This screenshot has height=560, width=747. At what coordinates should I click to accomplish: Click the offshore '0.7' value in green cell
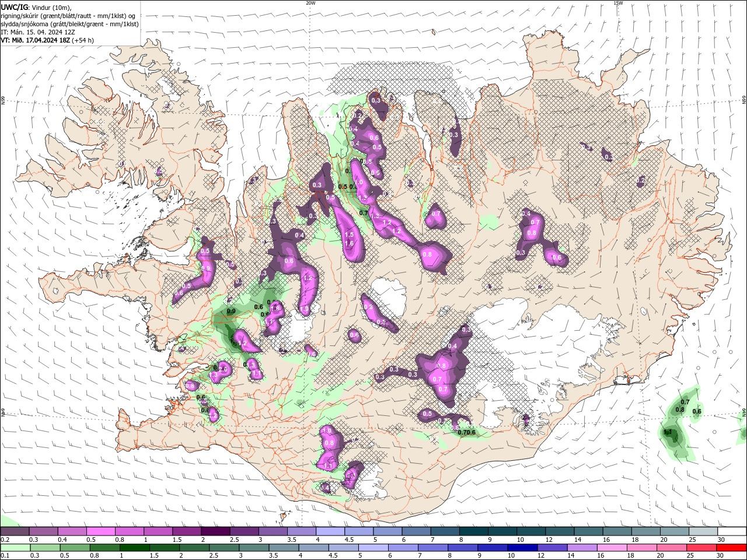[685, 402]
